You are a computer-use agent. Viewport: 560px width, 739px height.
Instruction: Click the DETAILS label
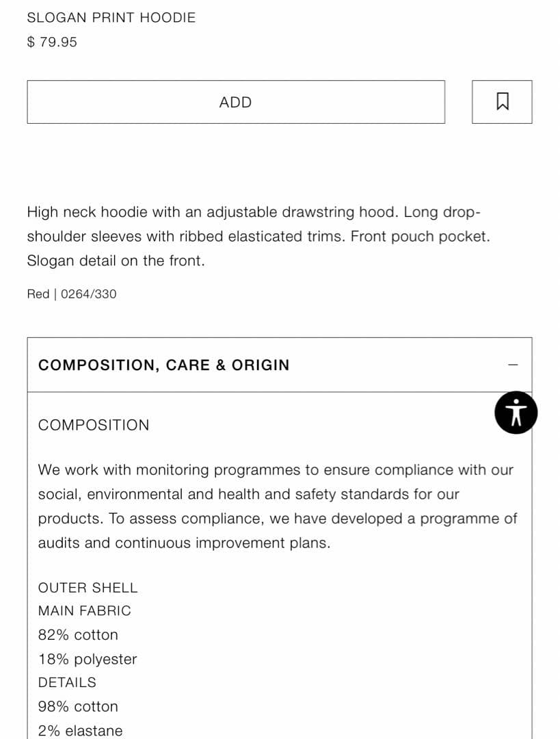point(67,683)
